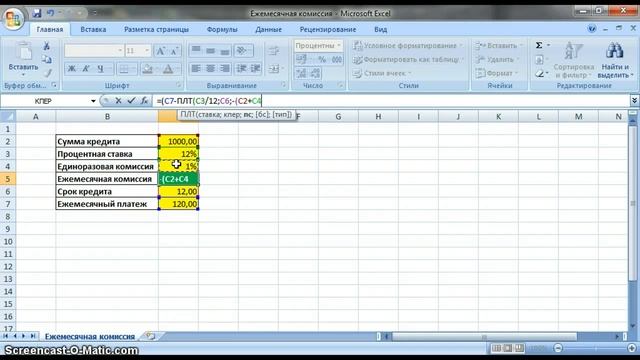Click the percent style button

(322, 60)
